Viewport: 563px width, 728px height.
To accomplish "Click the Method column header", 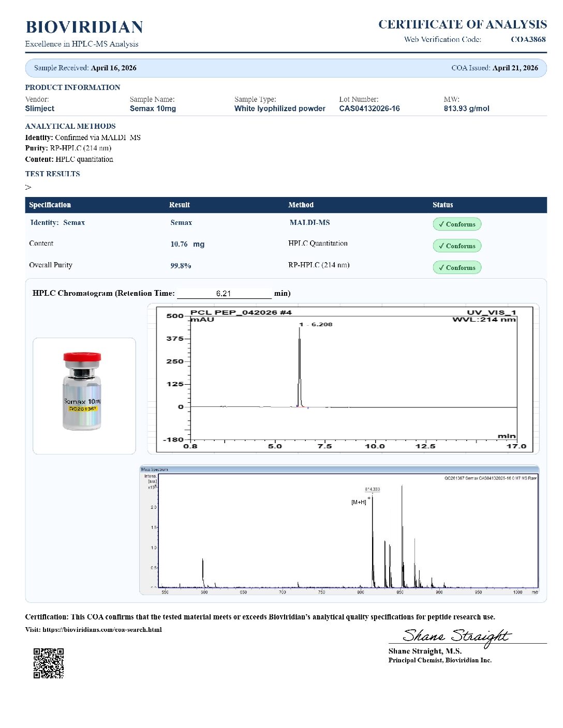I will (301, 205).
